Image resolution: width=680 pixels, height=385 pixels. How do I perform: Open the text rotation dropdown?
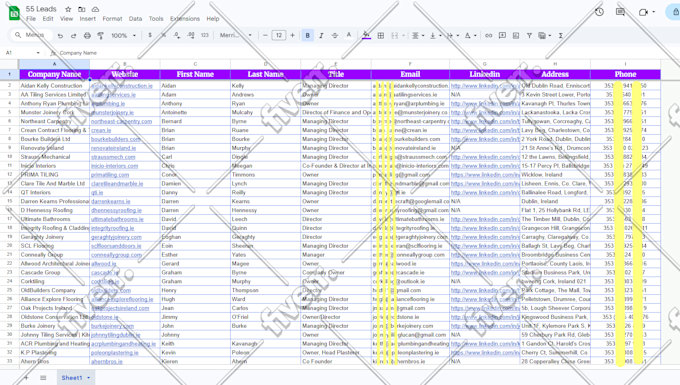tap(470, 36)
